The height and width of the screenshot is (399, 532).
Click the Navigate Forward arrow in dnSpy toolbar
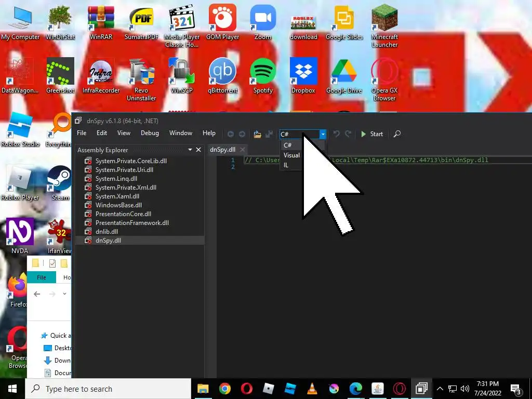tap(242, 134)
